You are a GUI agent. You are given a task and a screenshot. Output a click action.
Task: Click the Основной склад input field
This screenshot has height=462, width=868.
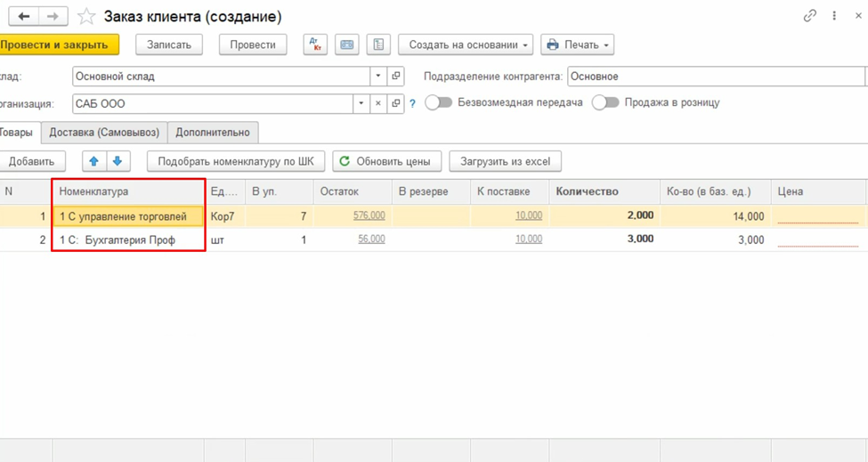[221, 77]
